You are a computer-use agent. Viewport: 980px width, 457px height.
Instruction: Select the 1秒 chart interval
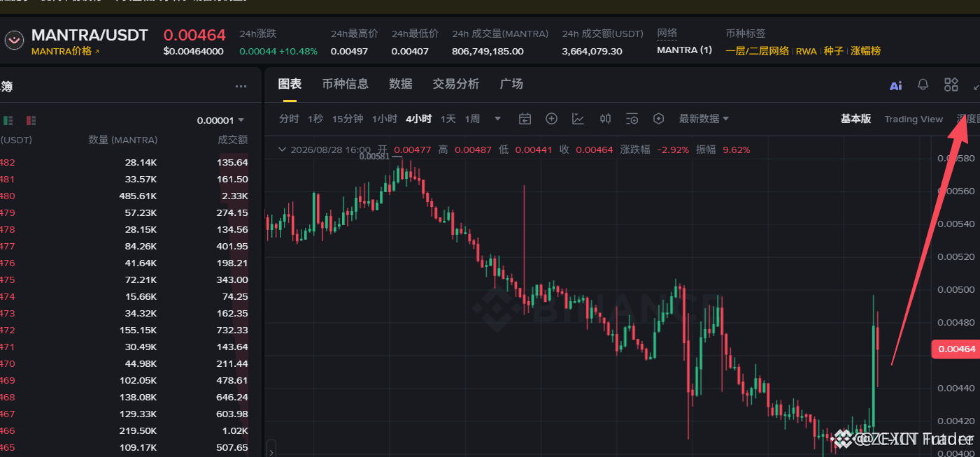(x=315, y=119)
